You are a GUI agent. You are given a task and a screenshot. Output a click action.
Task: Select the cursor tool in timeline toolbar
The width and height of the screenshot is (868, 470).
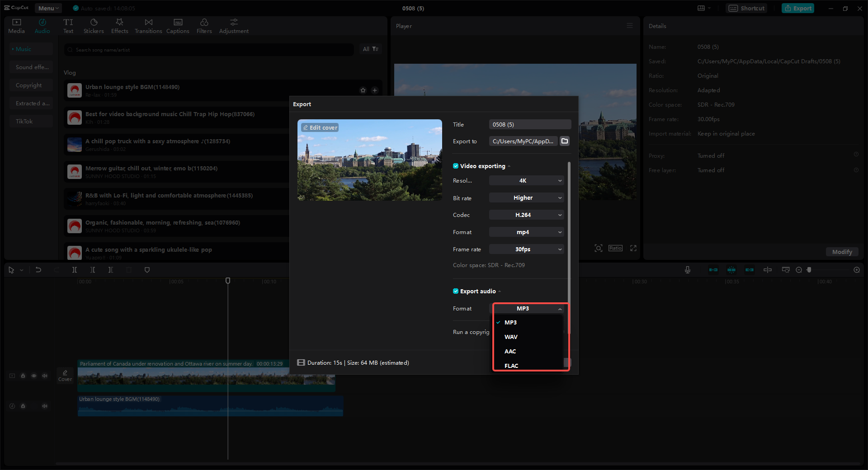pyautogui.click(x=11, y=270)
